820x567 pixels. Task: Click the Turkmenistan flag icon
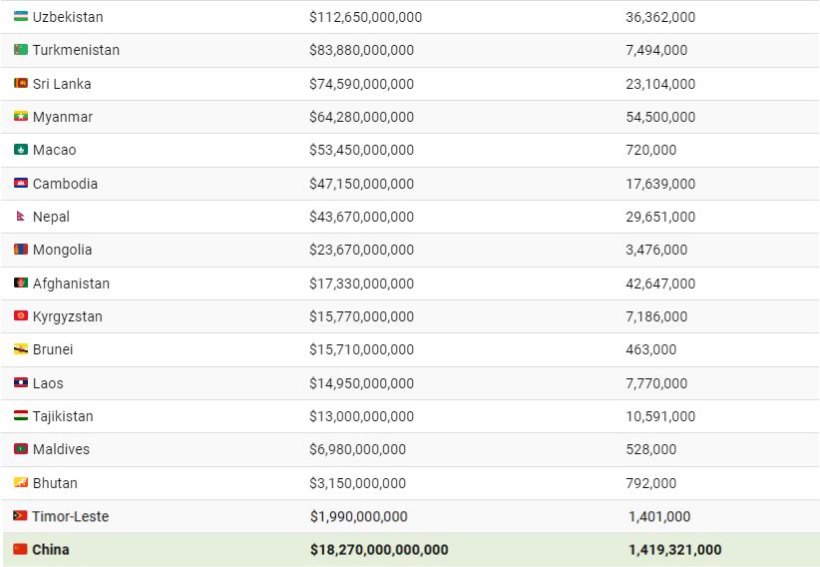21,50
